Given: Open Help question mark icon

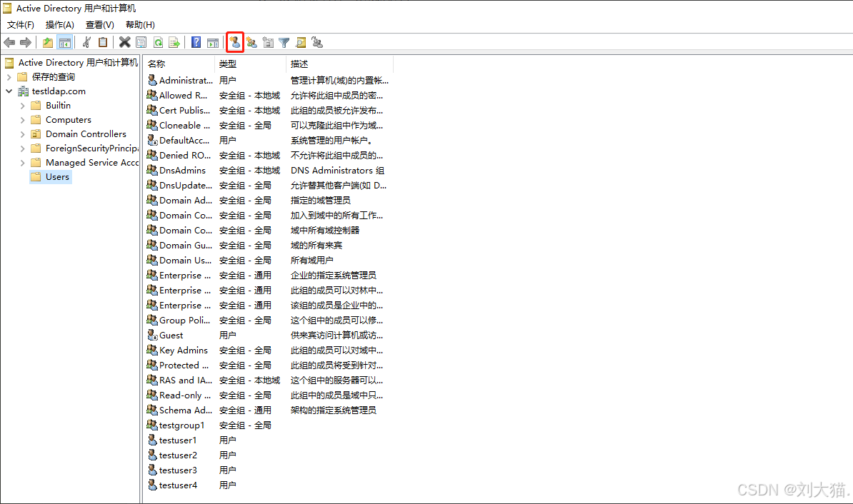Looking at the screenshot, I should [x=196, y=42].
